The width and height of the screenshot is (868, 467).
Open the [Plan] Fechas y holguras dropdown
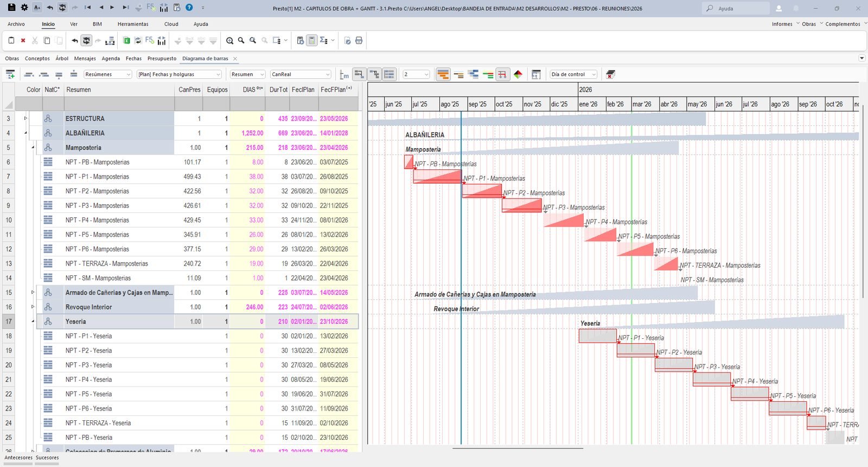tap(179, 74)
